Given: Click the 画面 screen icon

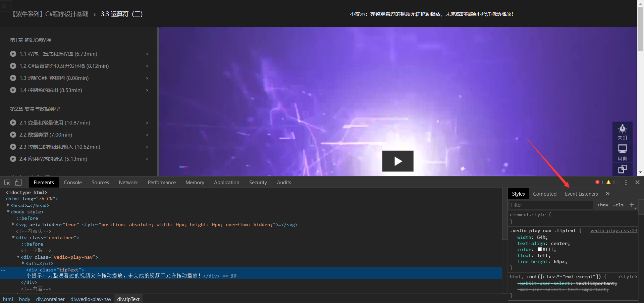Looking at the screenshot, I should (623, 152).
